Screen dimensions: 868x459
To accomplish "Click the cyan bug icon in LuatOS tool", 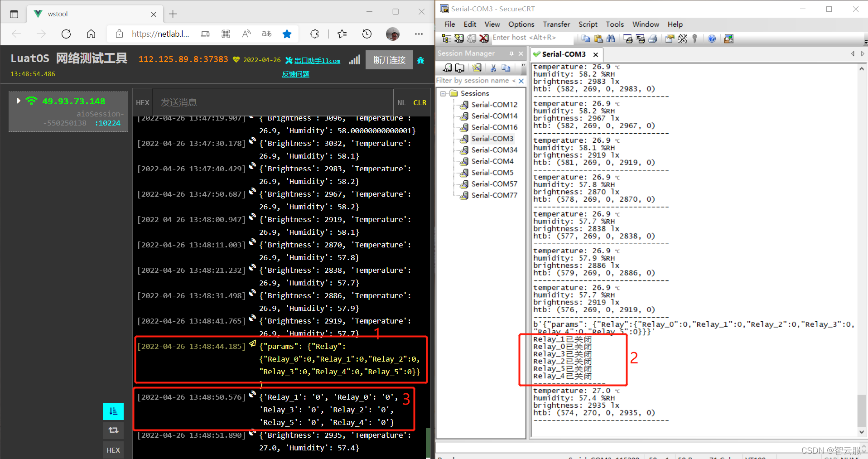I will pos(420,60).
